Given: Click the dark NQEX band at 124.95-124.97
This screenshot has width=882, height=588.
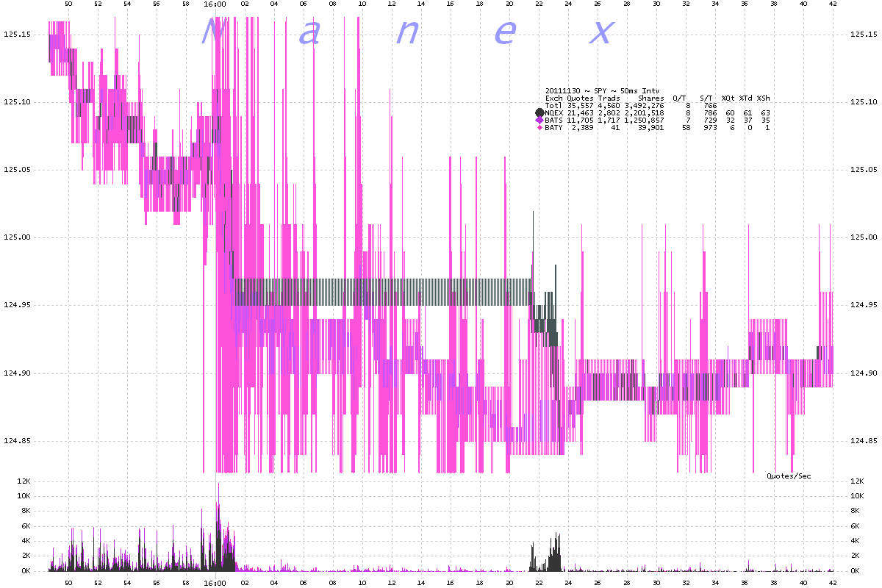Looking at the screenshot, I should (x=382, y=292).
